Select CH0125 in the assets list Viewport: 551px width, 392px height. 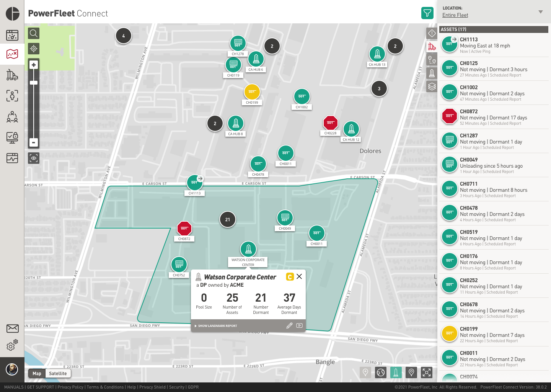(494, 69)
